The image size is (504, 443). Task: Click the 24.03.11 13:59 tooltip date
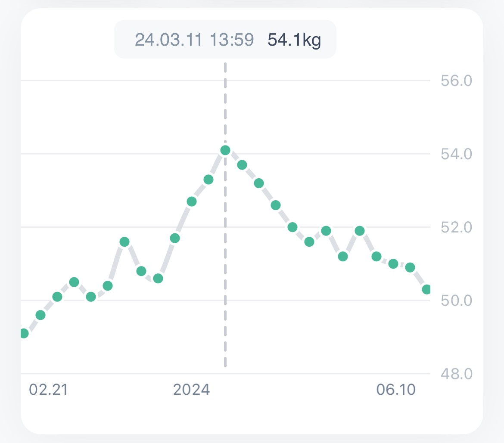click(x=194, y=40)
